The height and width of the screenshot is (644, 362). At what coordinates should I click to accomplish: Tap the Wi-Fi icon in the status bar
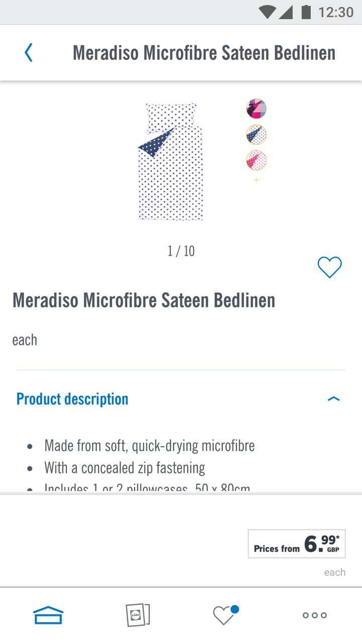coord(267,13)
